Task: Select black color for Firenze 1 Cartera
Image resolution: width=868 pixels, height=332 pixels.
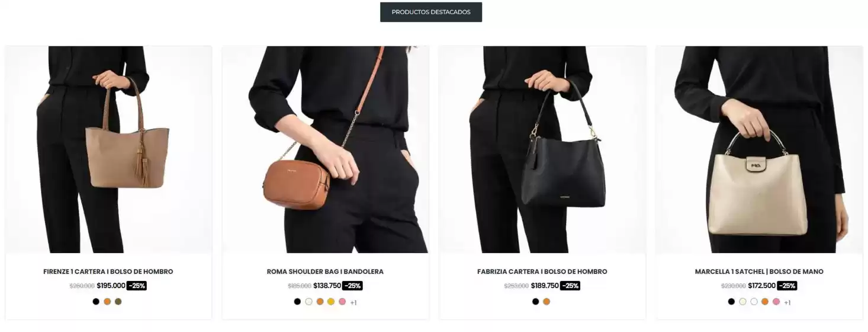Action: pos(96,302)
